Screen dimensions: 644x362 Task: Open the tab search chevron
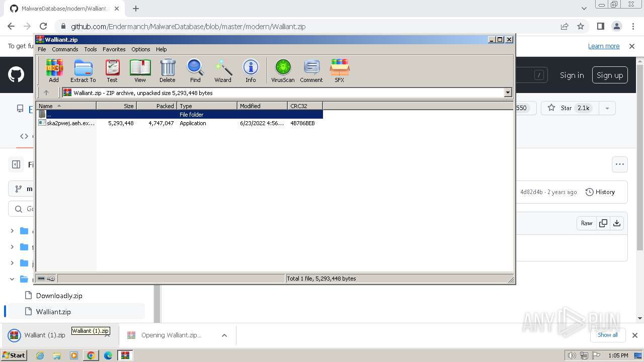[x=584, y=9]
